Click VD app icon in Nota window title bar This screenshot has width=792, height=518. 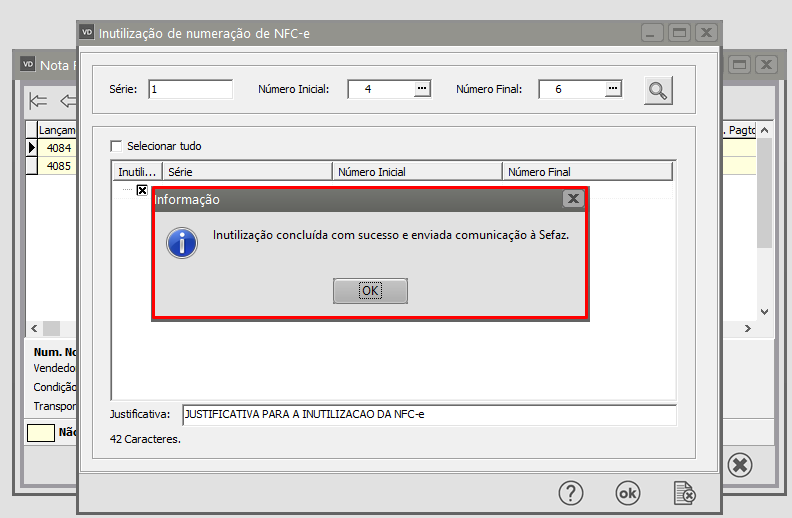[x=28, y=64]
